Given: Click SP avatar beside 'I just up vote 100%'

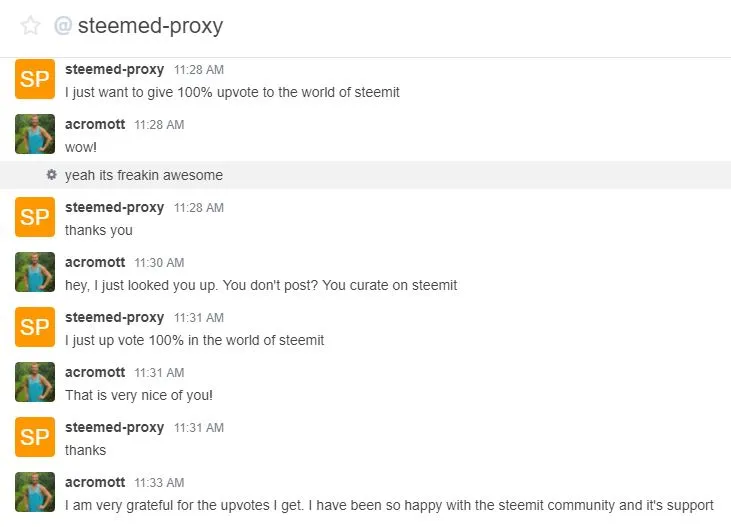Looking at the screenshot, I should pyautogui.click(x=35, y=327).
